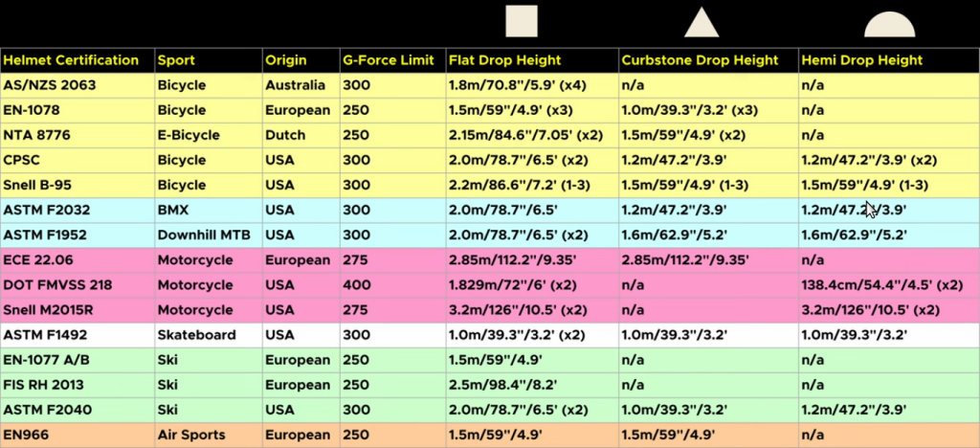Select the Helmet Certification column header
The height and width of the screenshot is (448, 980).
point(78,60)
